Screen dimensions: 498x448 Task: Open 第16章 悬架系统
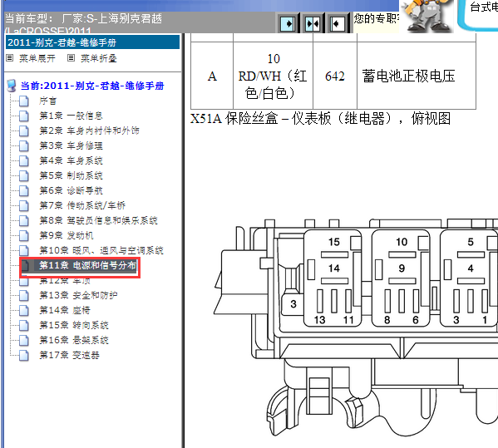click(x=74, y=340)
